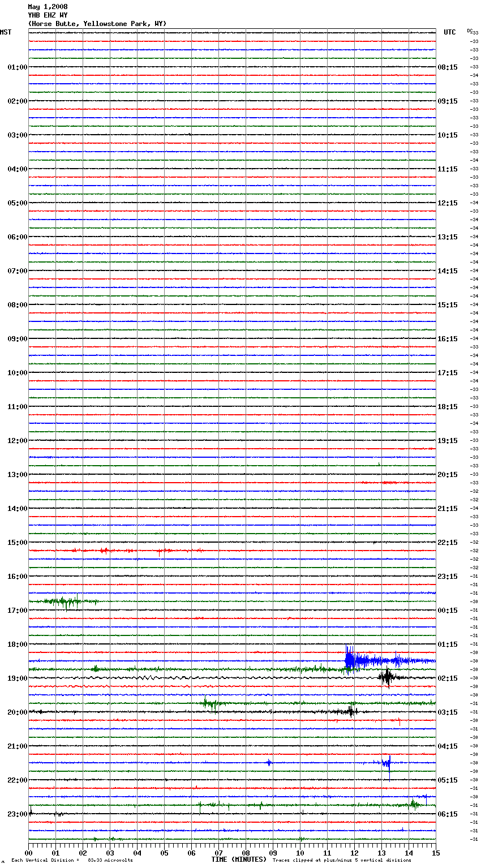Click the "15" minute axis tick label
The width and height of the screenshot is (481, 868).
[x=436, y=853]
